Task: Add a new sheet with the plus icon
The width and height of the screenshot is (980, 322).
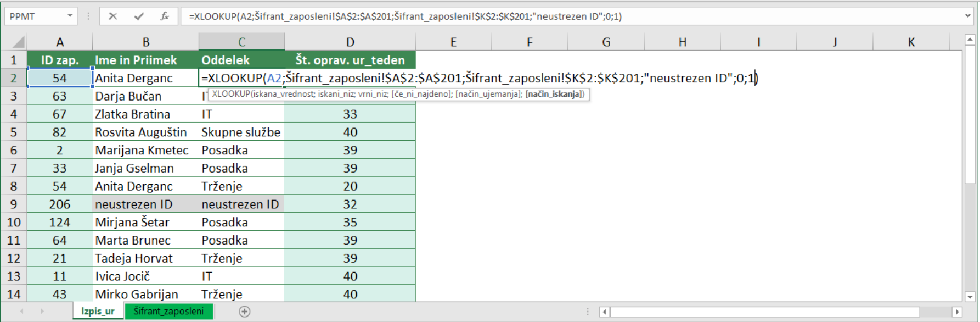Action: (x=245, y=312)
